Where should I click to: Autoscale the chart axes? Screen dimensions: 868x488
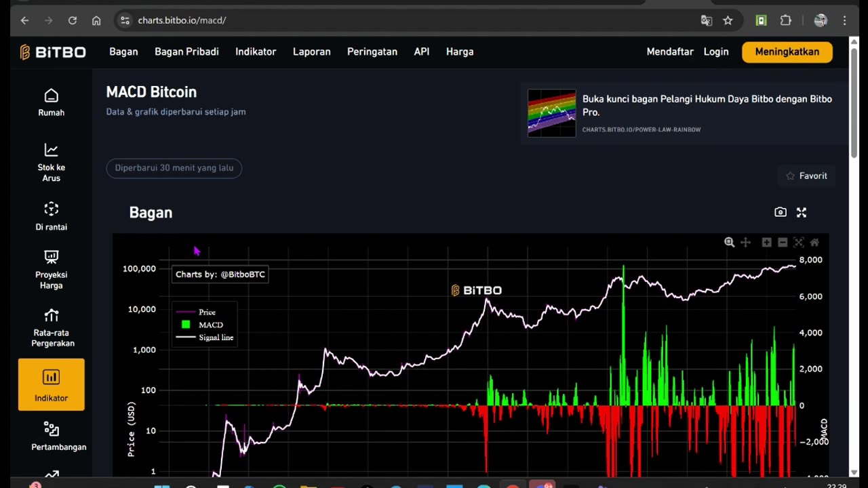798,242
